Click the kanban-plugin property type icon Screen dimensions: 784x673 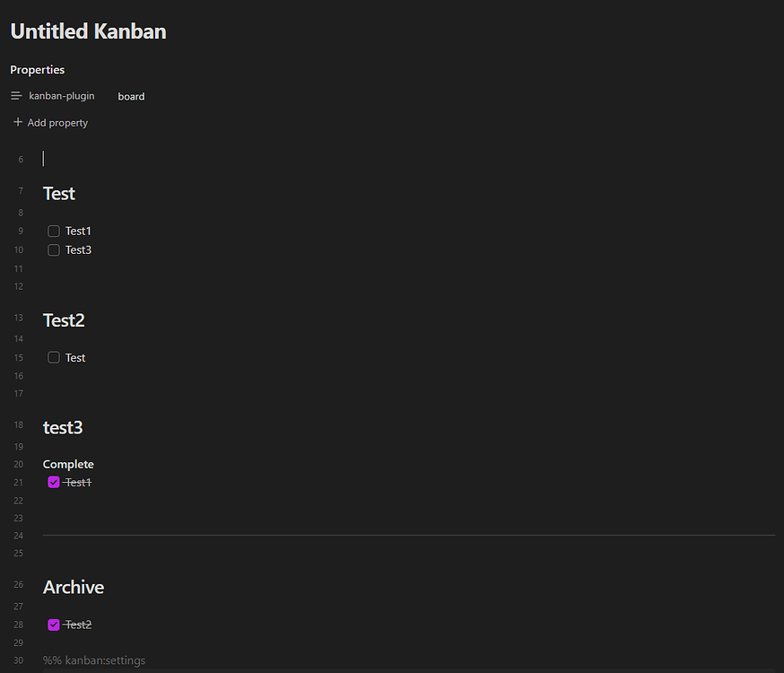click(15, 95)
